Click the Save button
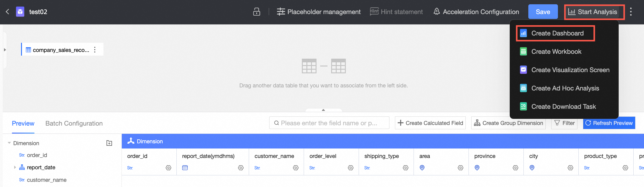The image size is (644, 187). pyautogui.click(x=543, y=12)
